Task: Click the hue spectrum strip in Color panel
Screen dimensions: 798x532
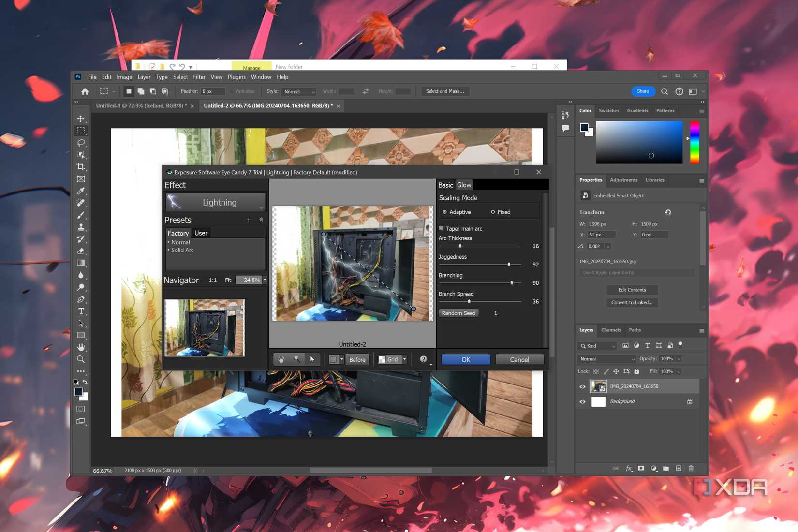Action: tap(695, 142)
